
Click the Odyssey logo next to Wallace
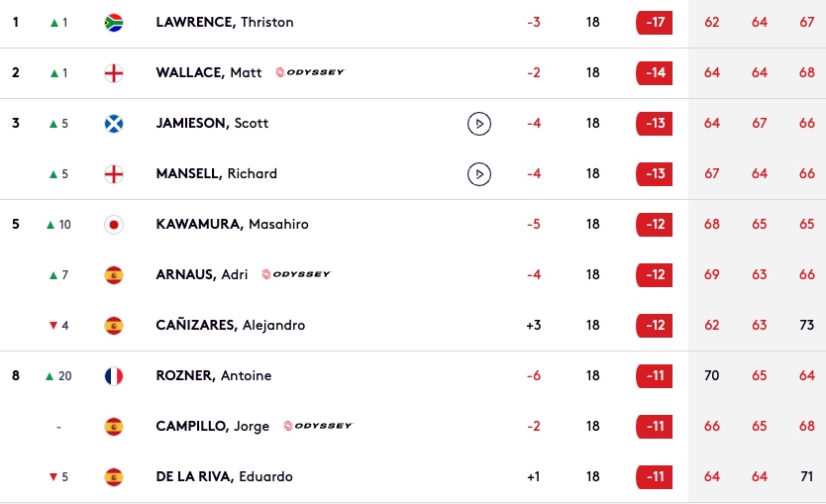[310, 72]
